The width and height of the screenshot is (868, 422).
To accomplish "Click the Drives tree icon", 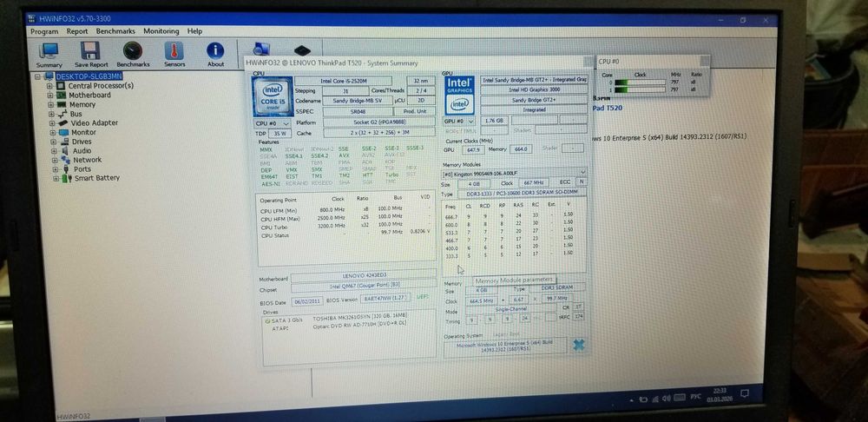I will click(65, 142).
